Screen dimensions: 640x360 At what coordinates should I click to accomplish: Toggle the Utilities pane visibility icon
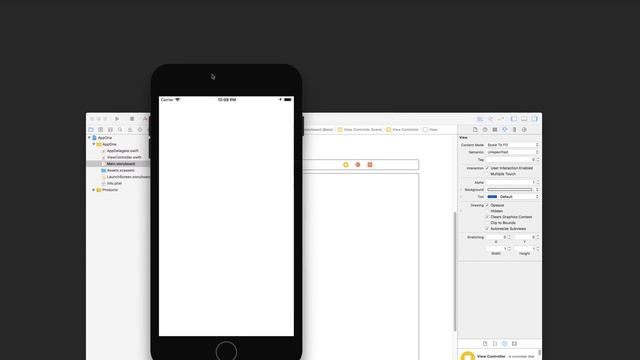(534, 119)
